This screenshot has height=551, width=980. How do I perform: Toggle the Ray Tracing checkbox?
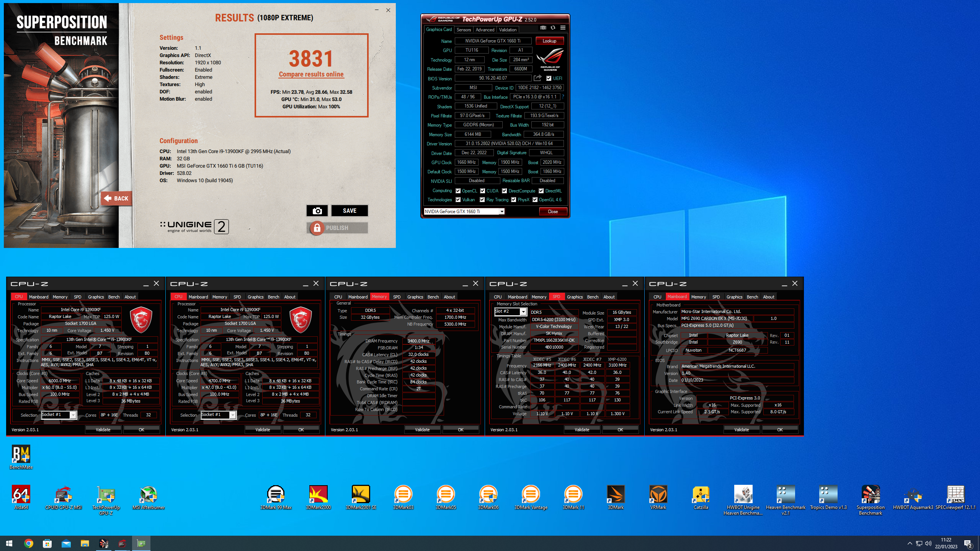tap(482, 200)
